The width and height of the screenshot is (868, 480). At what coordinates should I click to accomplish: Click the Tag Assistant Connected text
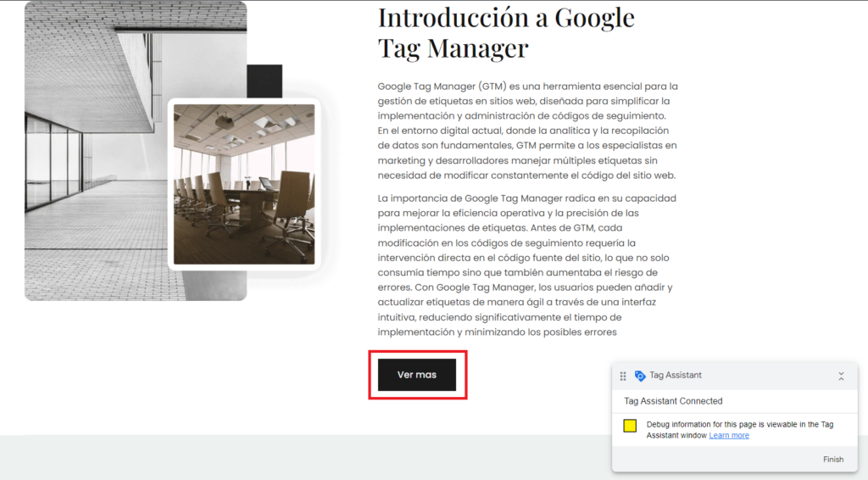click(x=673, y=401)
